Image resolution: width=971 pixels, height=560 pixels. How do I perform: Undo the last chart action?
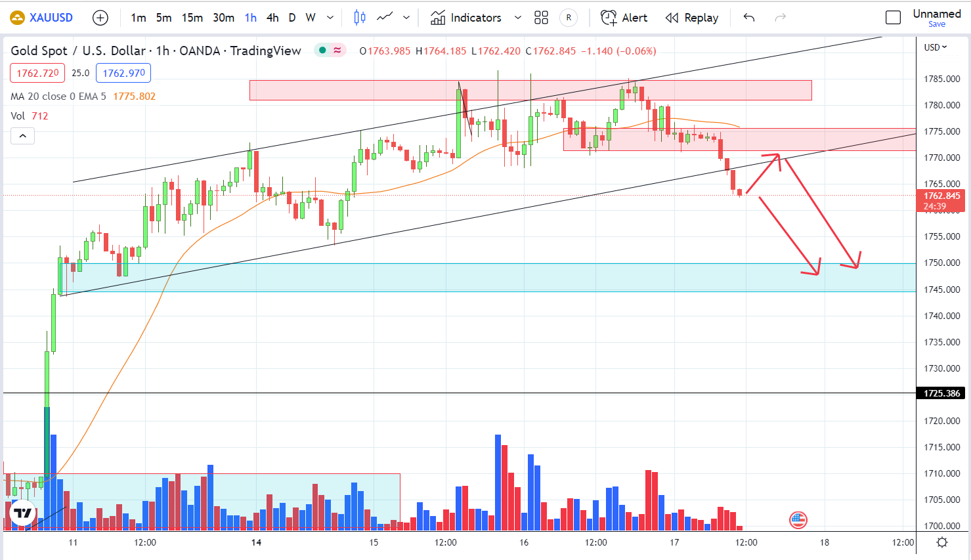point(749,18)
